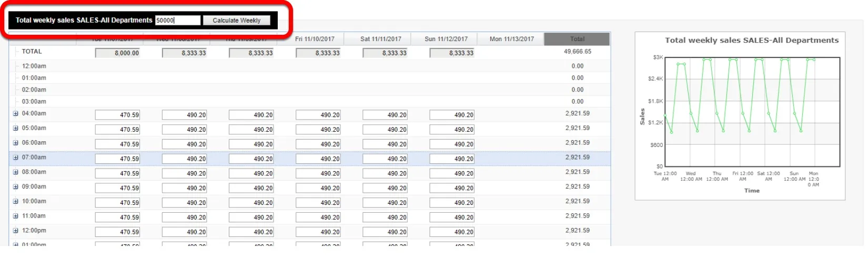
Task: Click the Total column header
Action: click(577, 39)
